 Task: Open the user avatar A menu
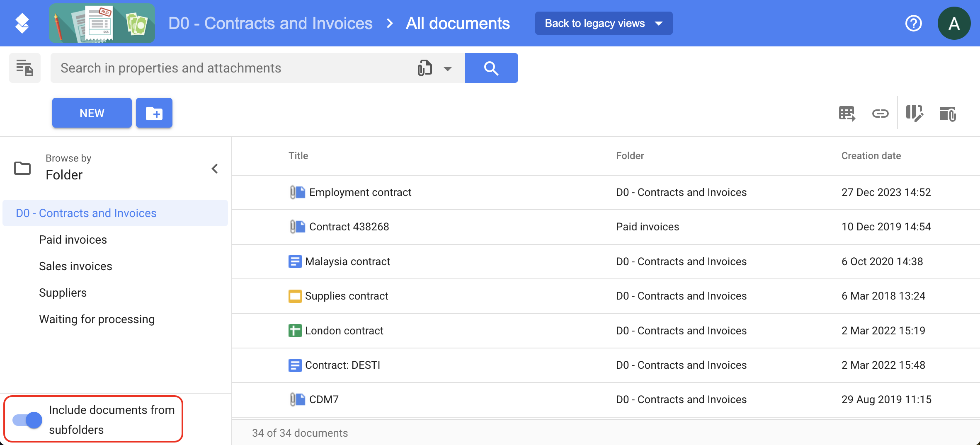pos(954,23)
